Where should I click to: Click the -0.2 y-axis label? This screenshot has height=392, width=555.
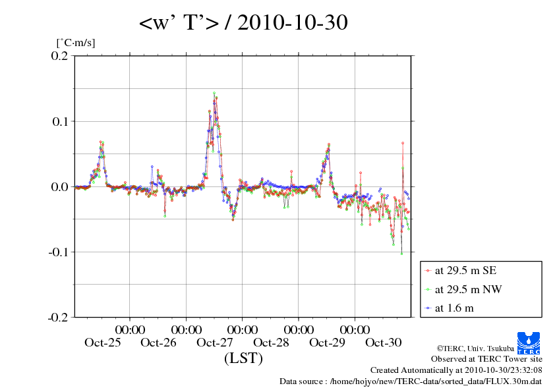[58, 318]
